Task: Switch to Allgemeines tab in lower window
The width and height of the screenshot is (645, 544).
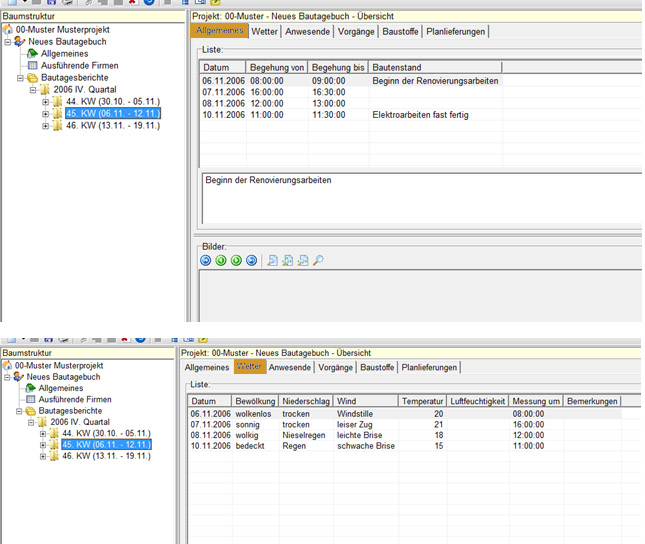Action: (x=207, y=367)
